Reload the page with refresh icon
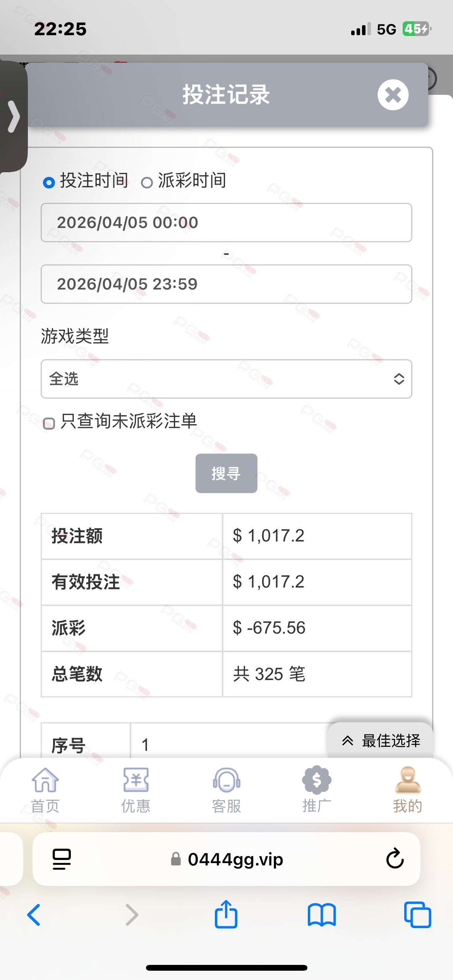 click(395, 859)
